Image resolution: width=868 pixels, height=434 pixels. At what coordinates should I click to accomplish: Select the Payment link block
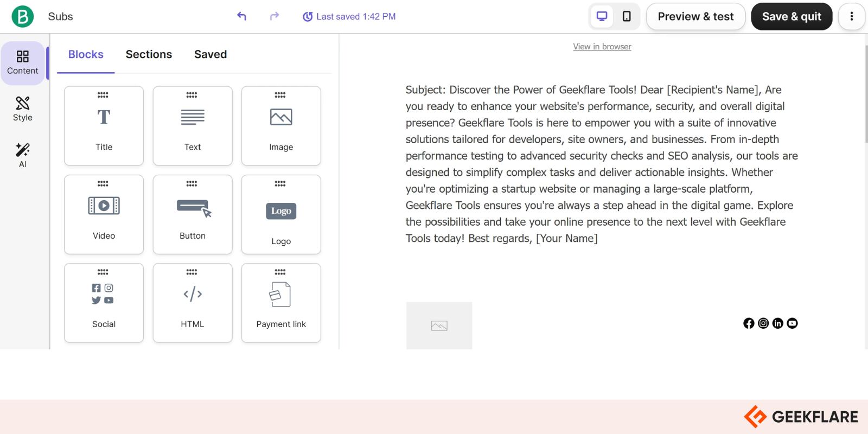point(281,303)
